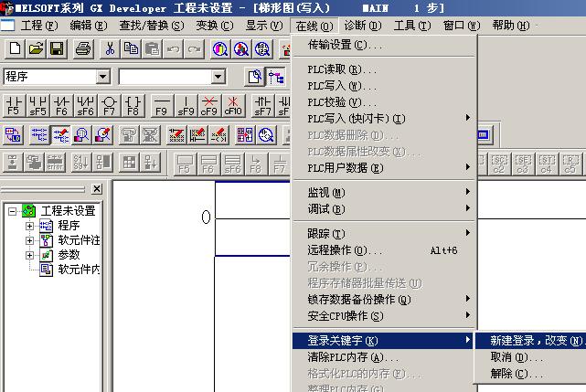Viewport: 586px width, 392px height.
Task: Click the Print icon
Action: pyautogui.click(x=83, y=48)
